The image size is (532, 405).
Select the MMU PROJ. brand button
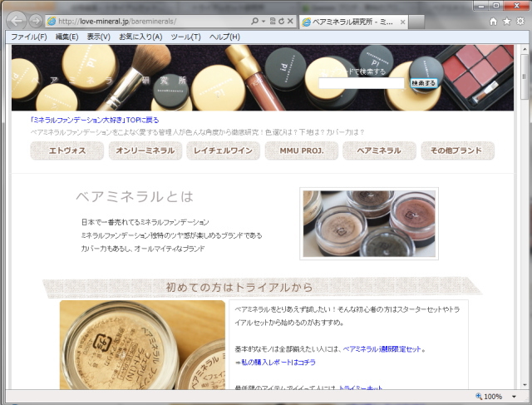click(x=301, y=151)
